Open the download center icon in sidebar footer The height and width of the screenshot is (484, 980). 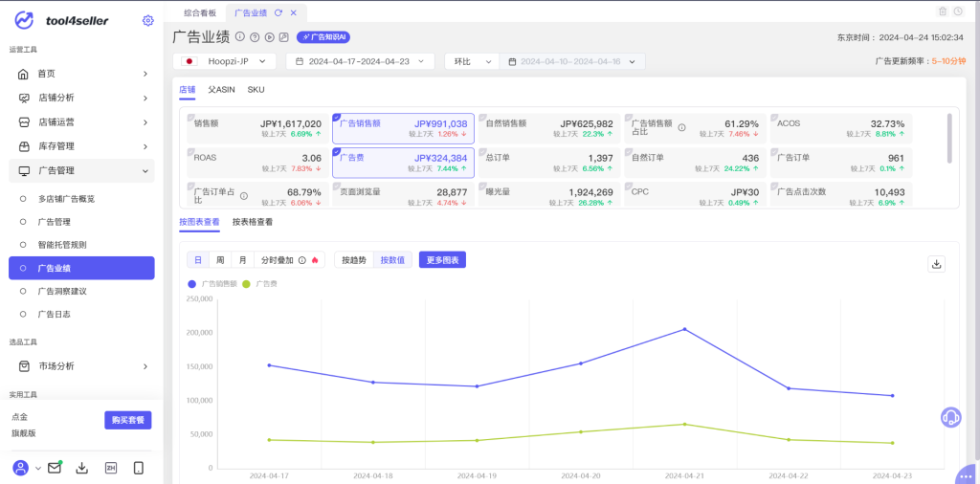click(x=82, y=468)
